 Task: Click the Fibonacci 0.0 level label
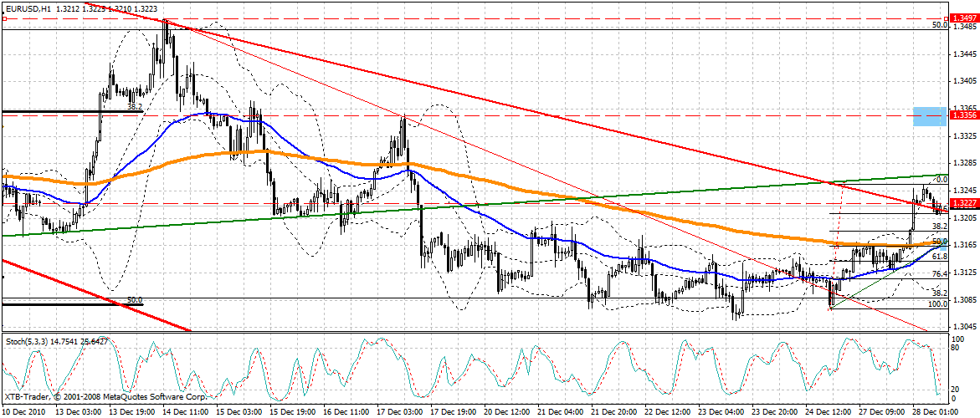point(941,179)
